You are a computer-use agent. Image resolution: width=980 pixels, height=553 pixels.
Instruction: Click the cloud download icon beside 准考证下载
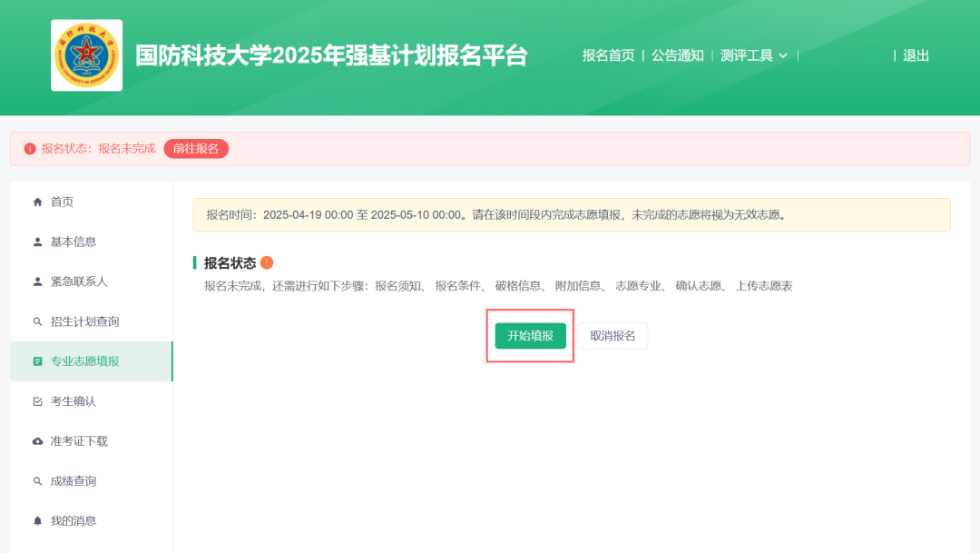37,441
